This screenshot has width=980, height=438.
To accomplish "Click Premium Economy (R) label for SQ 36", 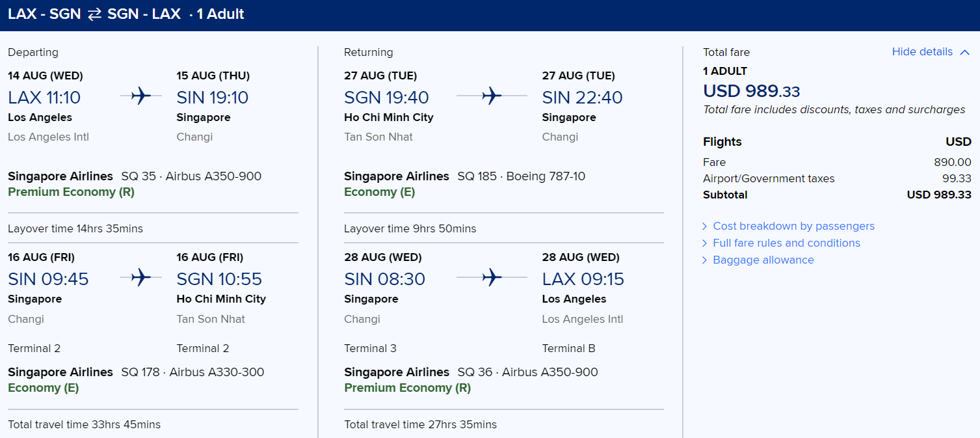I will coord(407,388).
